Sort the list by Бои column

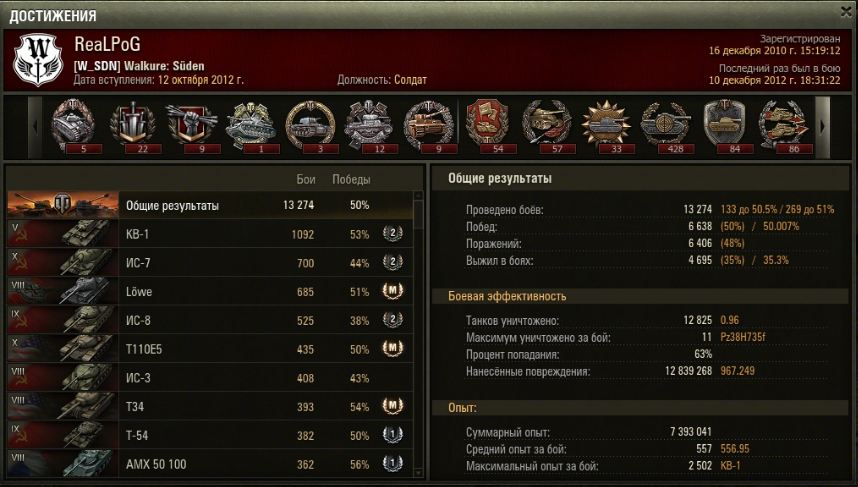coord(305,179)
